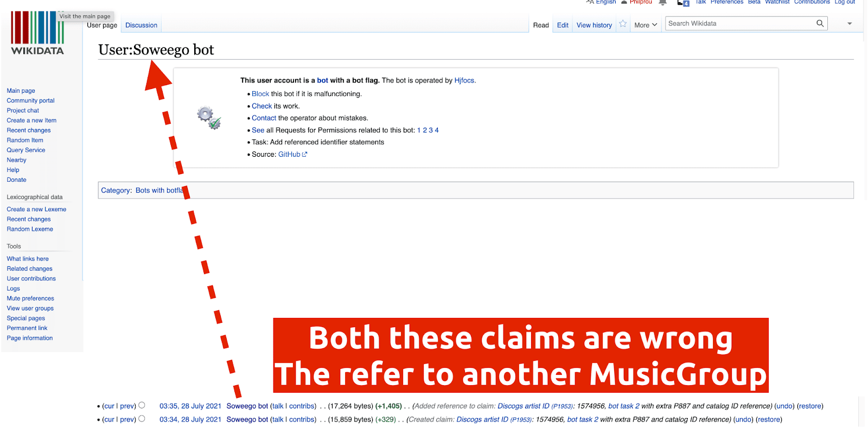
Task: Open the Help link
Action: pos(13,170)
